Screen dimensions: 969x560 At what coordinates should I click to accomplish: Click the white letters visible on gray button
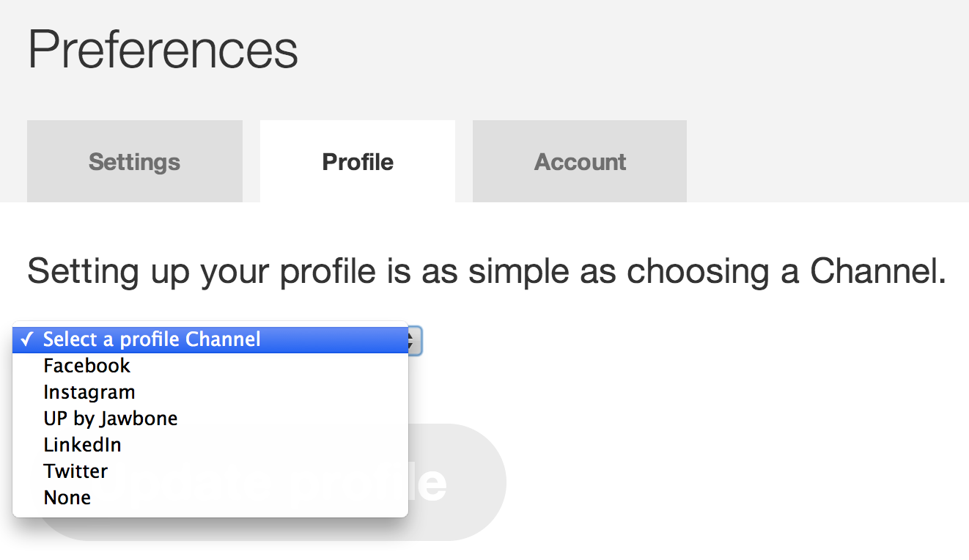coord(427,482)
